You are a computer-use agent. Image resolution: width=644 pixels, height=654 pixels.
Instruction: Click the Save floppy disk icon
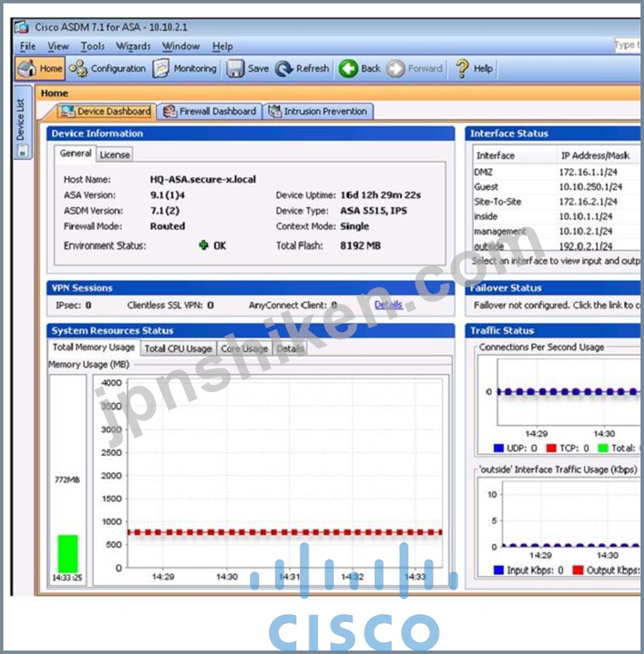pos(235,68)
